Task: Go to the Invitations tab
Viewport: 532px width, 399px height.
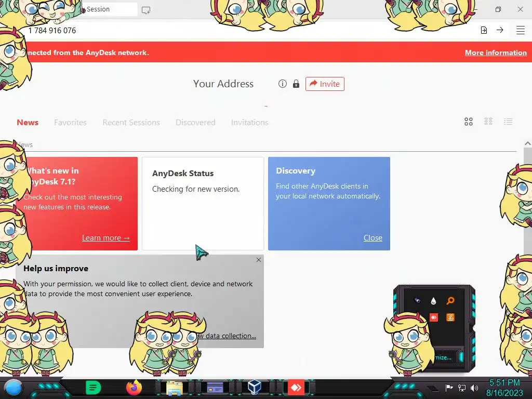Action: (250, 123)
